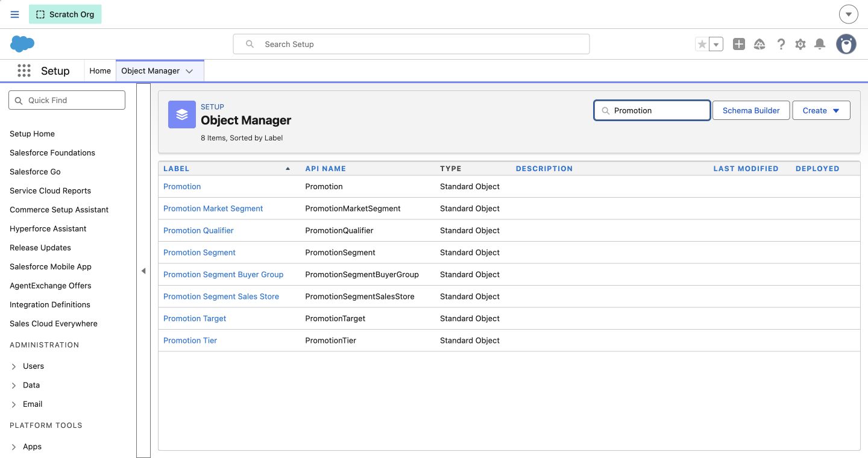Sort by the Label column header
Viewport: 868px width, 458px height.
tap(176, 169)
